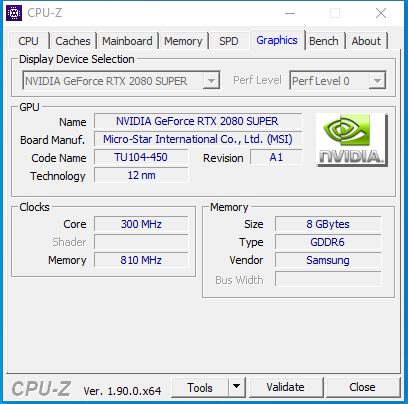Click the Board Manuf. field showing MSI

(x=198, y=139)
